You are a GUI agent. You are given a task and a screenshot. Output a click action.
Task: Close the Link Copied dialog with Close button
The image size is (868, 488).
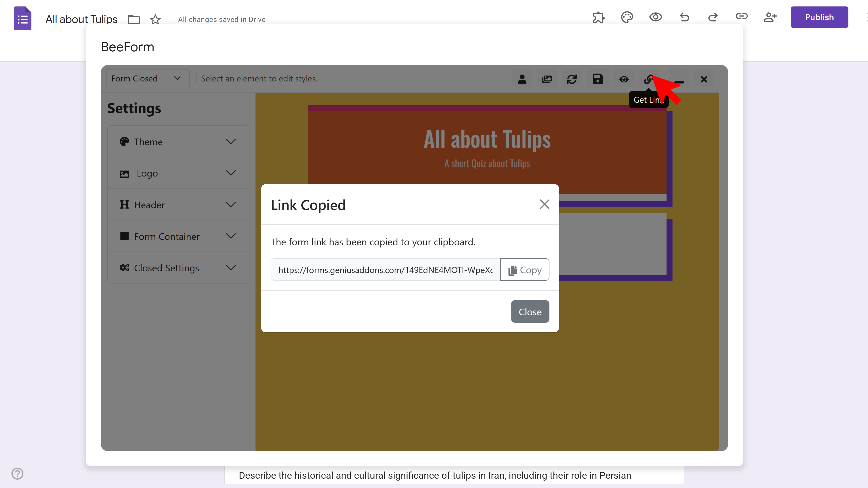coord(530,311)
